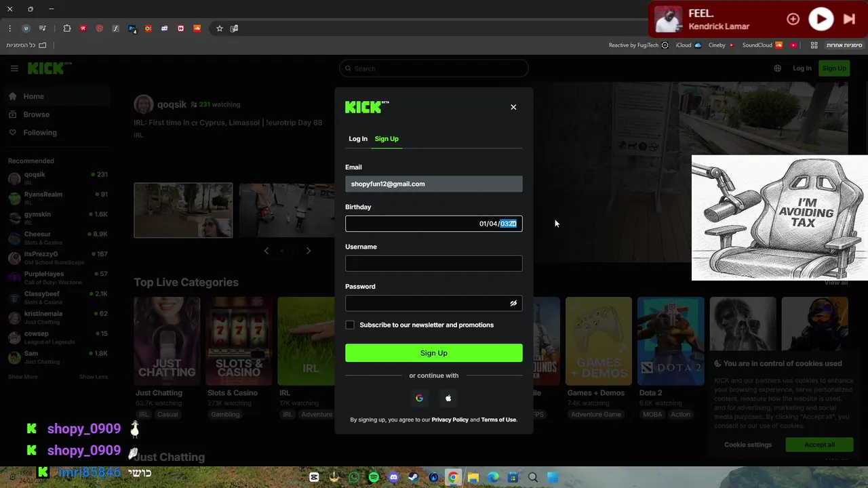
Task: Add FEEL. track with plus icon
Action: tap(793, 19)
